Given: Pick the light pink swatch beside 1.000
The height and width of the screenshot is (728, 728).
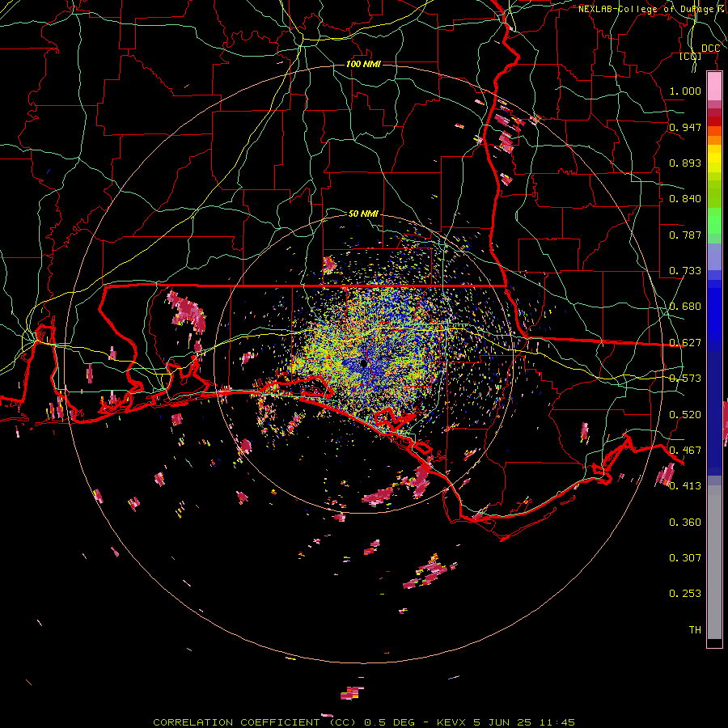Looking at the screenshot, I should pyautogui.click(x=714, y=87).
